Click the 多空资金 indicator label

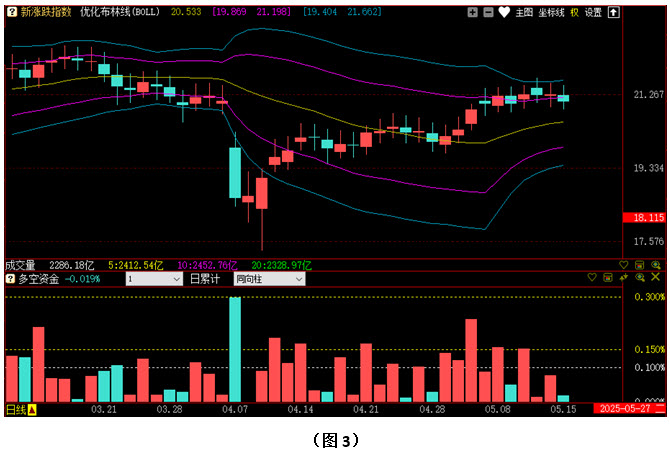[38, 279]
